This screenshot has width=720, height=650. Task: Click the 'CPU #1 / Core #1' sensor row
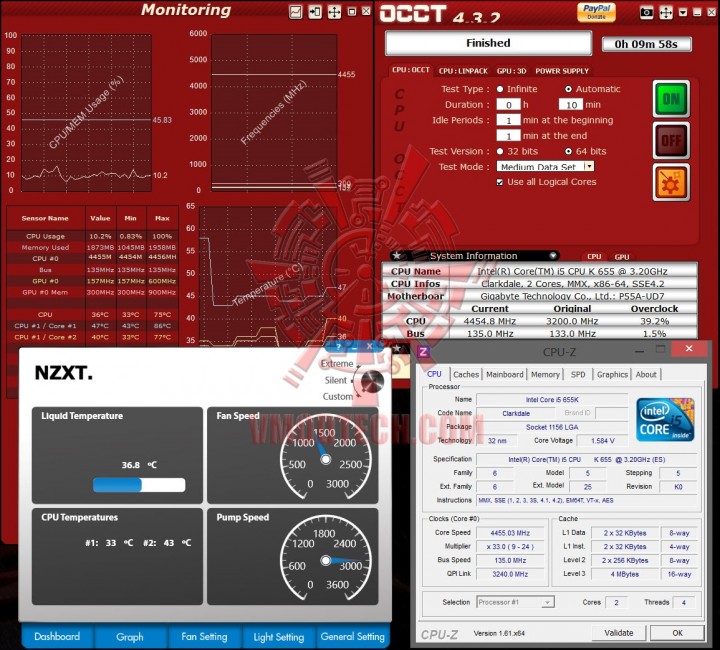pos(92,326)
